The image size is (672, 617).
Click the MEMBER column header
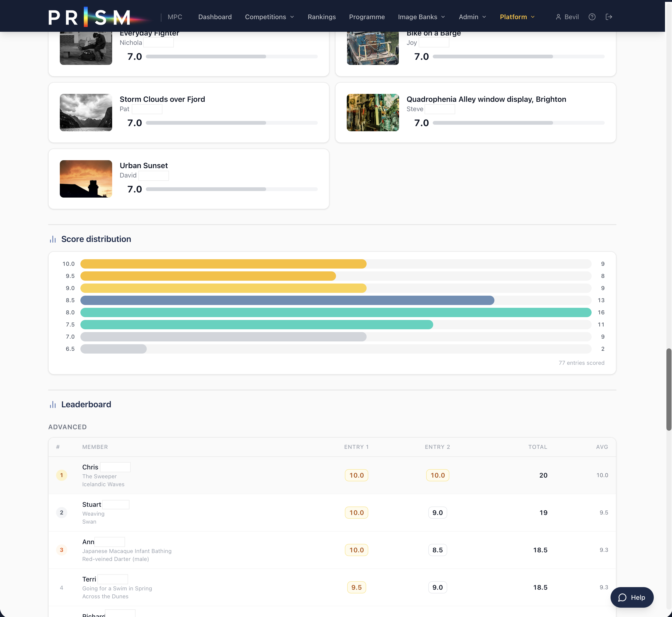click(95, 447)
